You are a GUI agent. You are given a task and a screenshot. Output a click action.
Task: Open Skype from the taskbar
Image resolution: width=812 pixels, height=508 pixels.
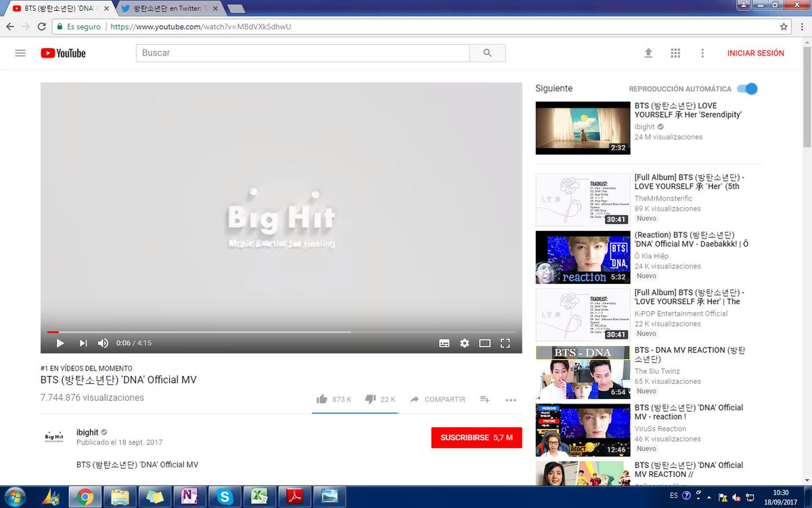(x=224, y=497)
